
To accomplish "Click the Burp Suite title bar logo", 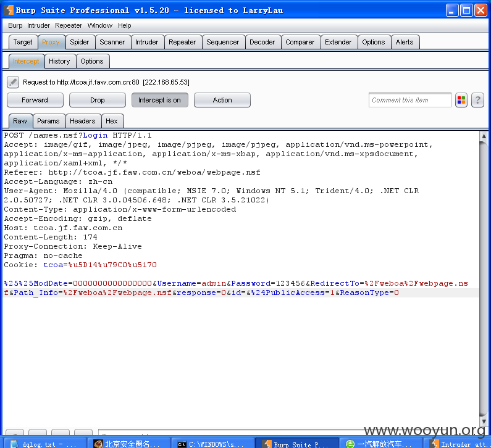I will (x=9, y=10).
